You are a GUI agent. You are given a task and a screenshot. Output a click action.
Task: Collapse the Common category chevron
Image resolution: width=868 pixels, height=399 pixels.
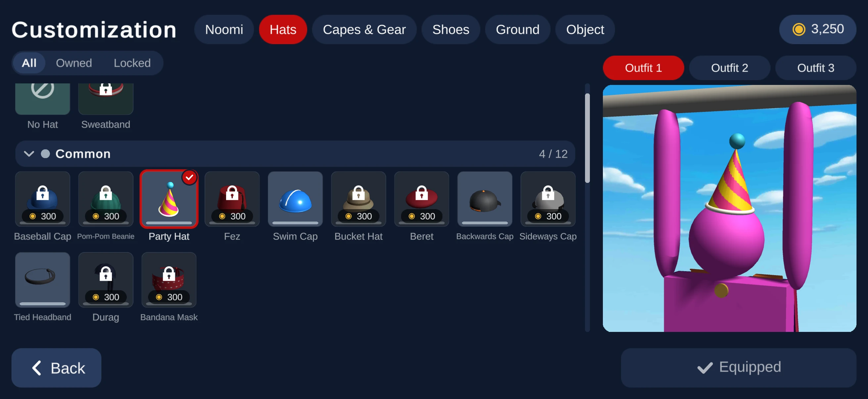tap(29, 154)
